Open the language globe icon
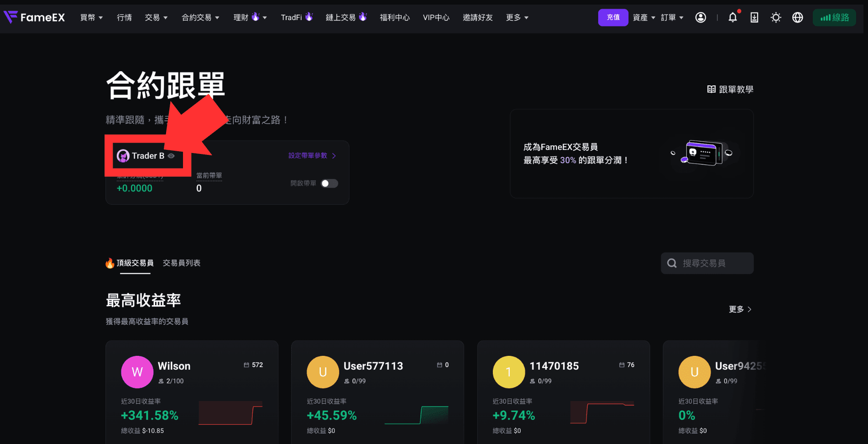This screenshot has height=444, width=868. pyautogui.click(x=797, y=17)
